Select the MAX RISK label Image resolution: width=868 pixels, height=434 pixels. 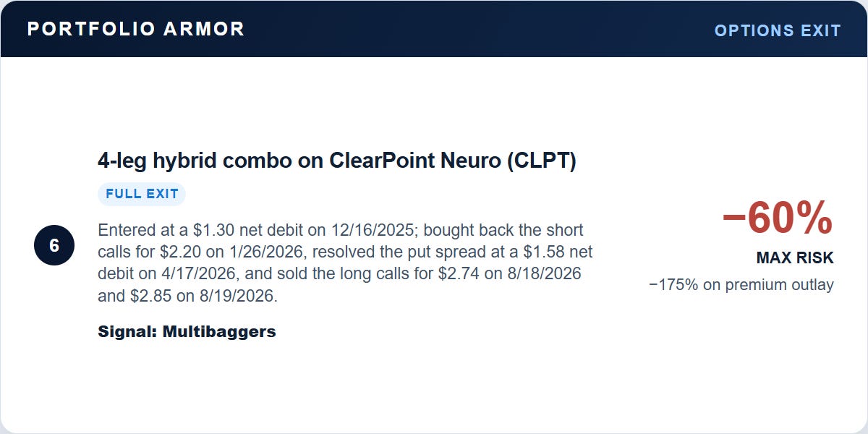[795, 258]
